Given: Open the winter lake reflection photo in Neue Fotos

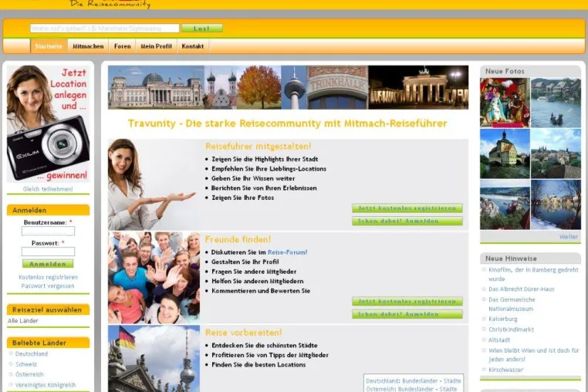Looking at the screenshot, I should pyautogui.click(x=556, y=204).
